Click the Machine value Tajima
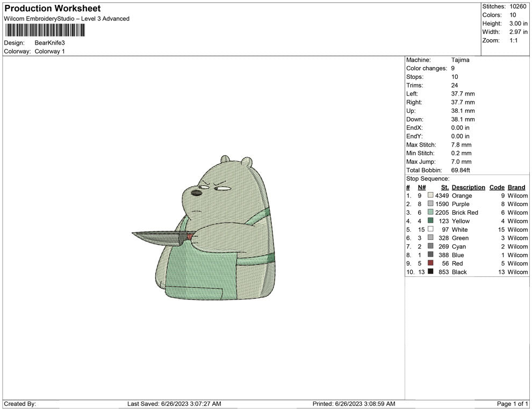 [461, 60]
